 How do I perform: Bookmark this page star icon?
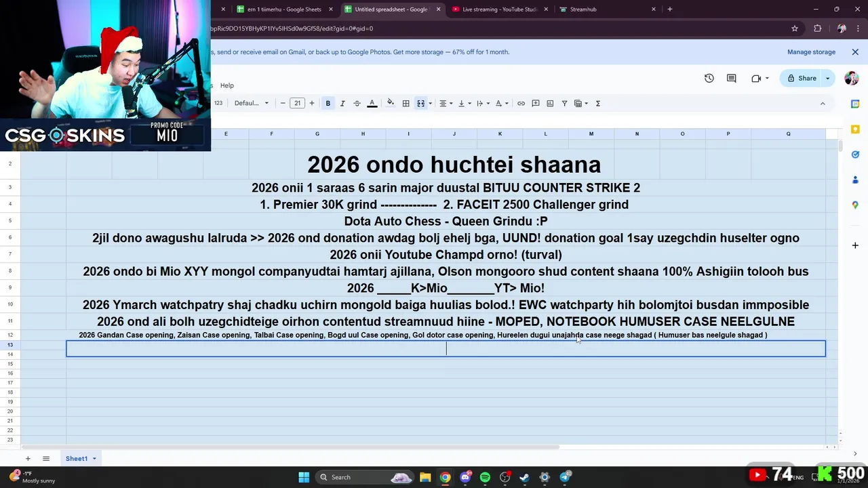point(795,28)
